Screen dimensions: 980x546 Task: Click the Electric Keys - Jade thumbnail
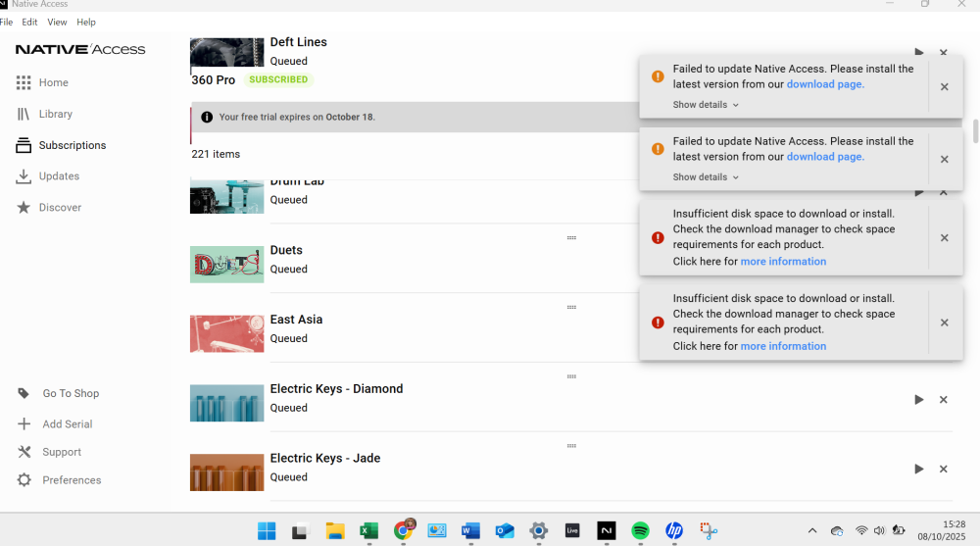click(227, 472)
